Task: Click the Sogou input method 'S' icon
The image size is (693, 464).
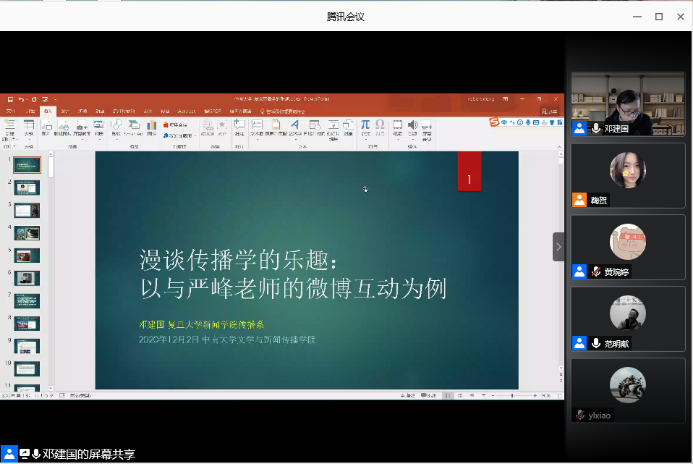Action: click(x=494, y=122)
